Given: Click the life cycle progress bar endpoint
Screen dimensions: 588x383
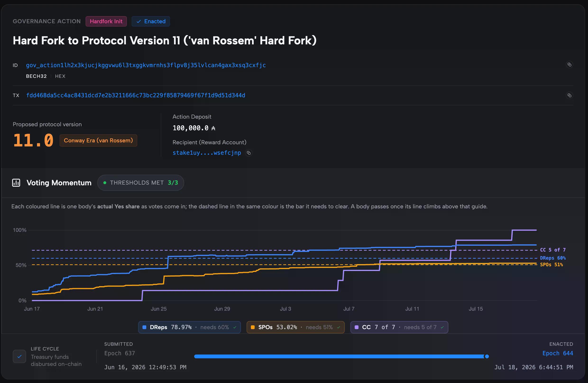Looking at the screenshot, I should coord(487,356).
